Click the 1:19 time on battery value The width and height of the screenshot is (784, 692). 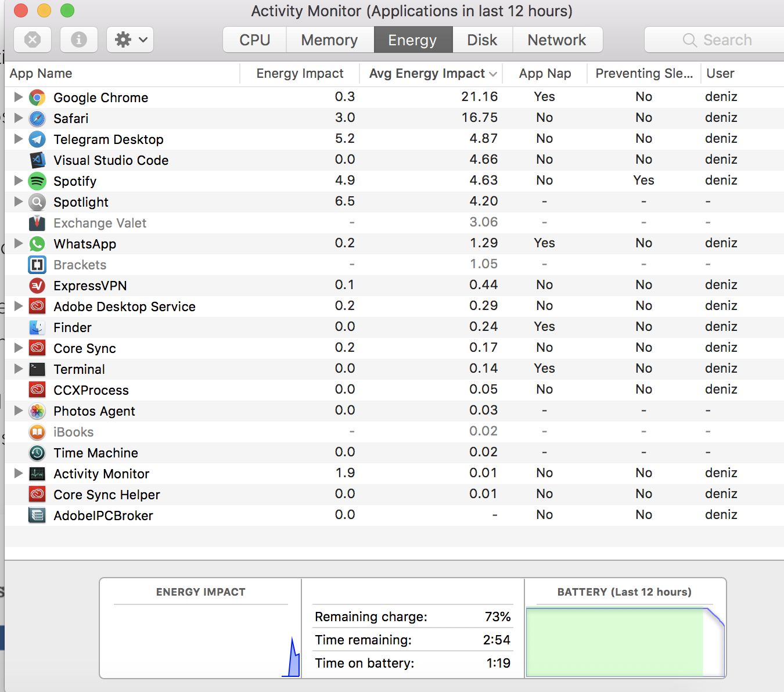coord(498,663)
